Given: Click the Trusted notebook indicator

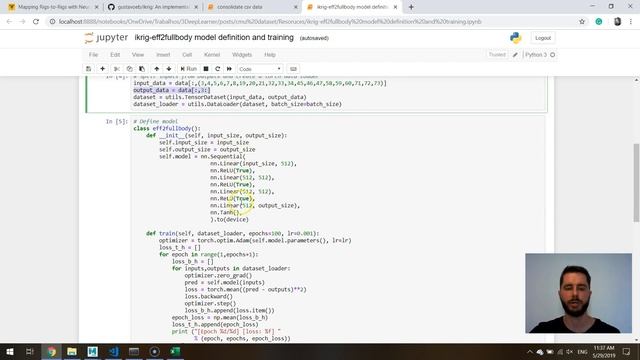Looking at the screenshot, I should (497, 55).
